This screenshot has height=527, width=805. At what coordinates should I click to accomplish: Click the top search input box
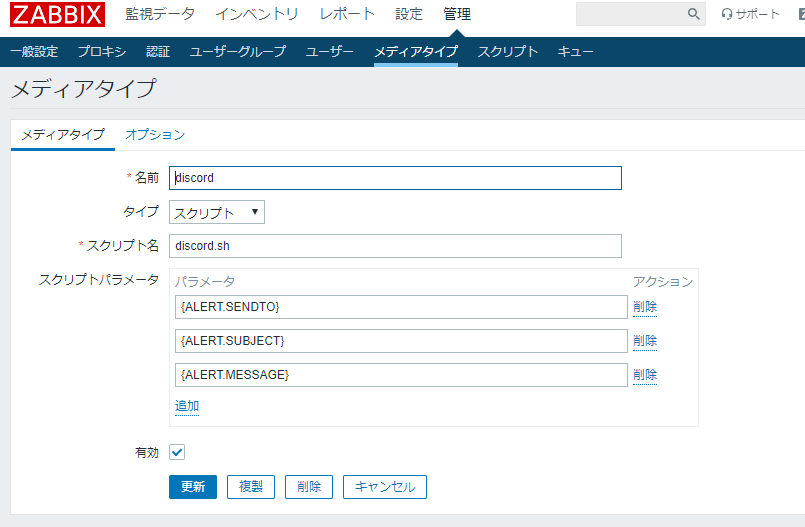point(630,14)
